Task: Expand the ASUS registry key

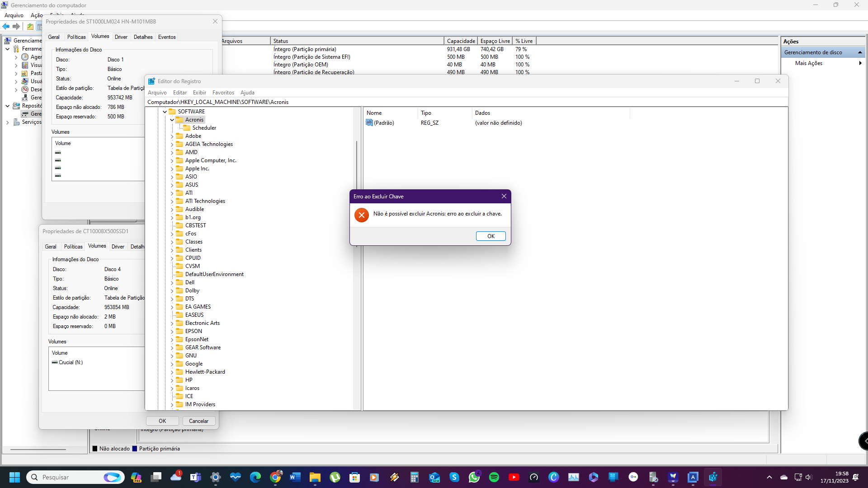Action: click(x=172, y=185)
